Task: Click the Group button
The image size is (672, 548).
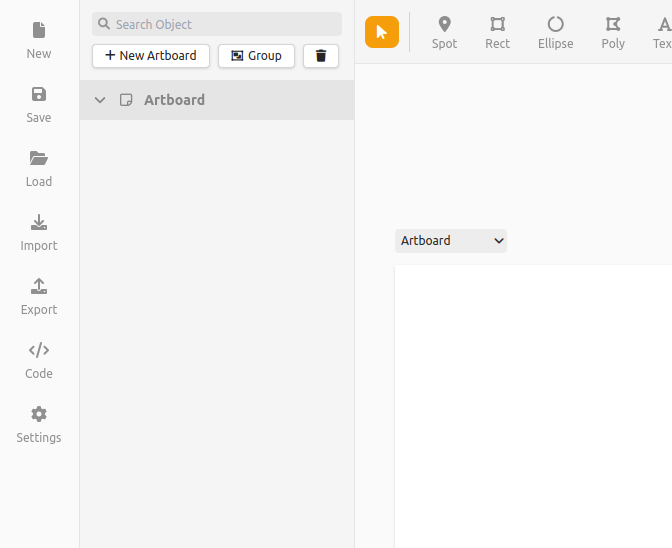Action: 256,56
